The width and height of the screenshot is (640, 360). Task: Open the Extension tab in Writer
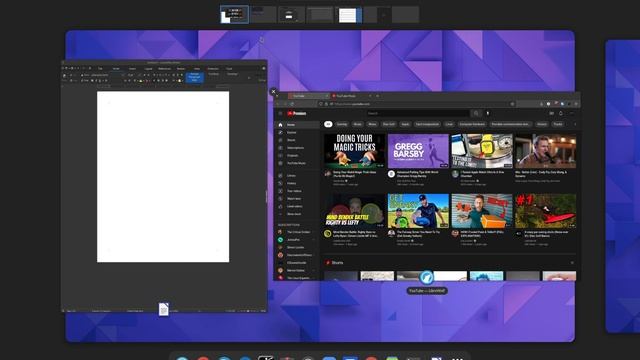click(x=213, y=69)
